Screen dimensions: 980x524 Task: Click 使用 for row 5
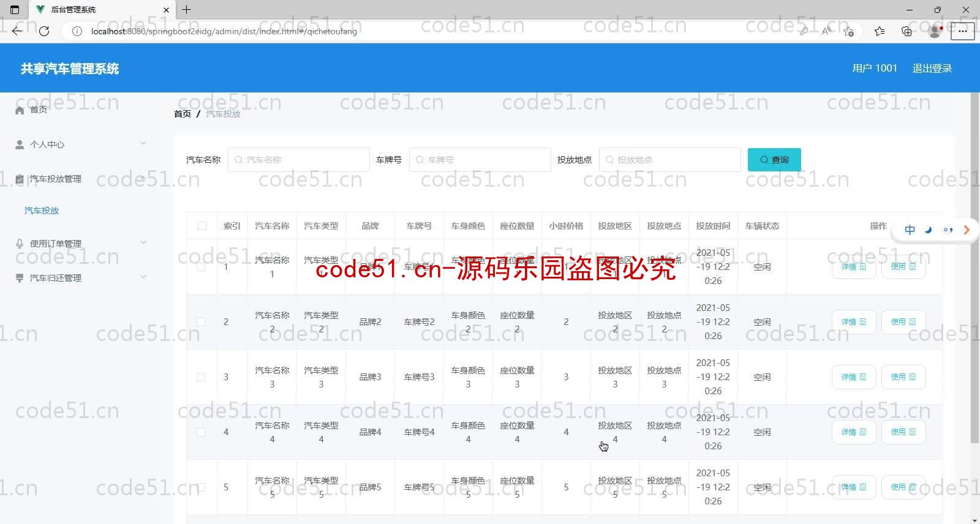tap(903, 487)
